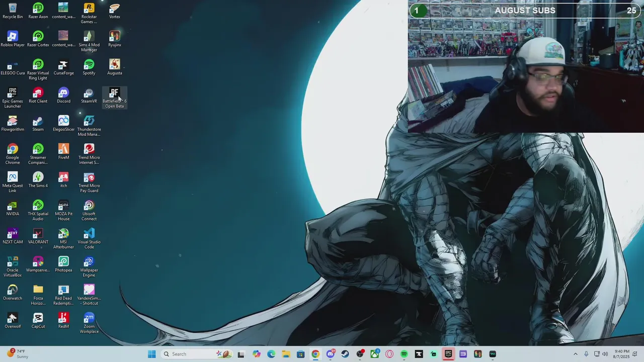This screenshot has width=644, height=362.
Task: Select the itch desktop icon
Action: (x=63, y=180)
